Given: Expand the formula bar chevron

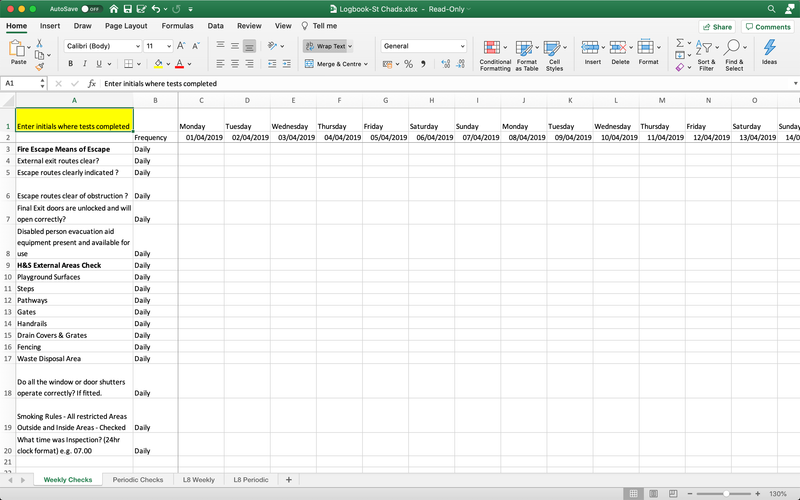Looking at the screenshot, I should [x=795, y=84].
